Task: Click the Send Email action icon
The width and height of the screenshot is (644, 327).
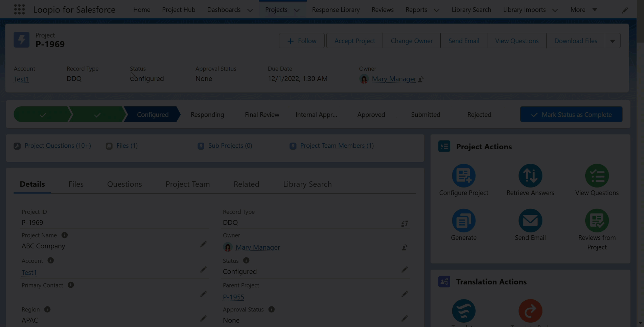Action: point(530,221)
